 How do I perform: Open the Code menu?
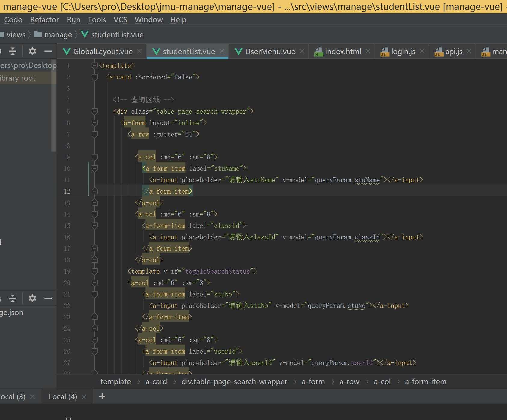(13, 20)
